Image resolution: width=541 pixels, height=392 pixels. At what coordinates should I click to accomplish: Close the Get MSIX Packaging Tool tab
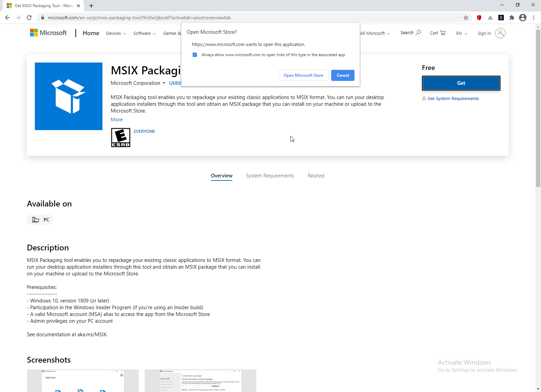[78, 6]
